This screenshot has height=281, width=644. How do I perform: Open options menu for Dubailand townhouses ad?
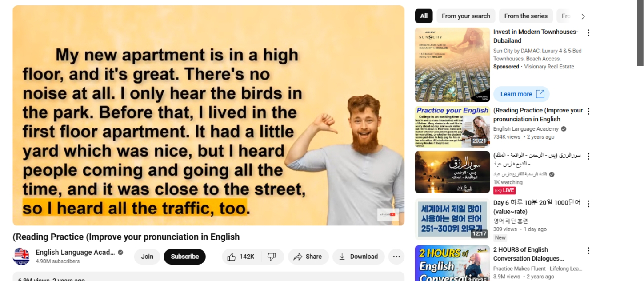point(588,33)
